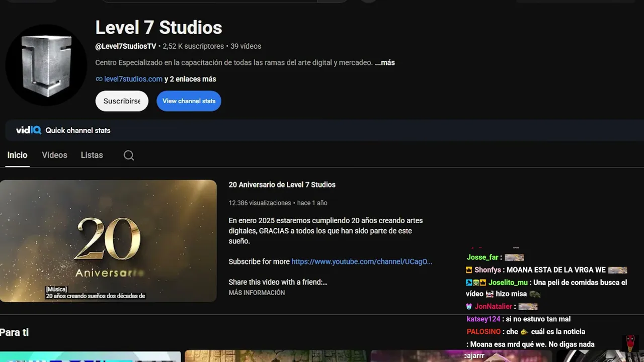644x362 pixels.
Task: Click the Suscribirse button
Action: pos(122,101)
